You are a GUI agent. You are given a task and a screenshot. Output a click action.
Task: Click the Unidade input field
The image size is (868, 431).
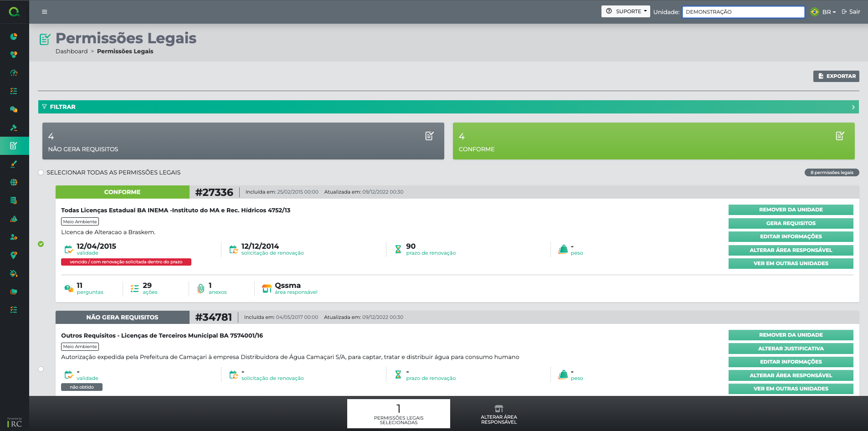click(743, 12)
